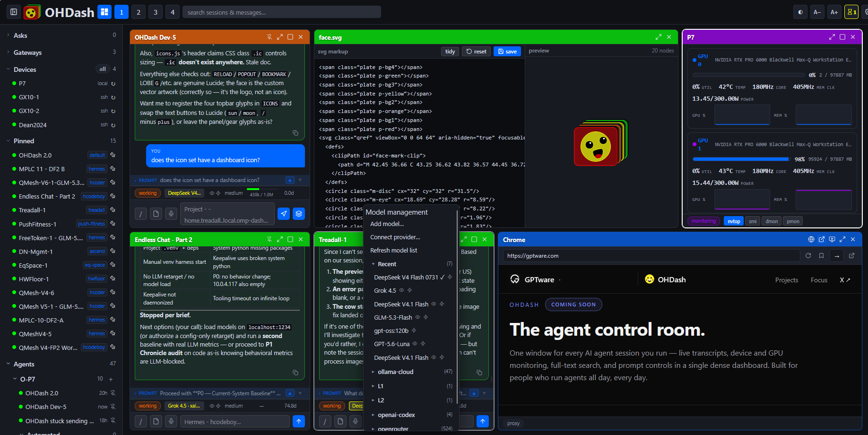
Task: Open slash commands in Endless Chat panel
Action: click(141, 421)
